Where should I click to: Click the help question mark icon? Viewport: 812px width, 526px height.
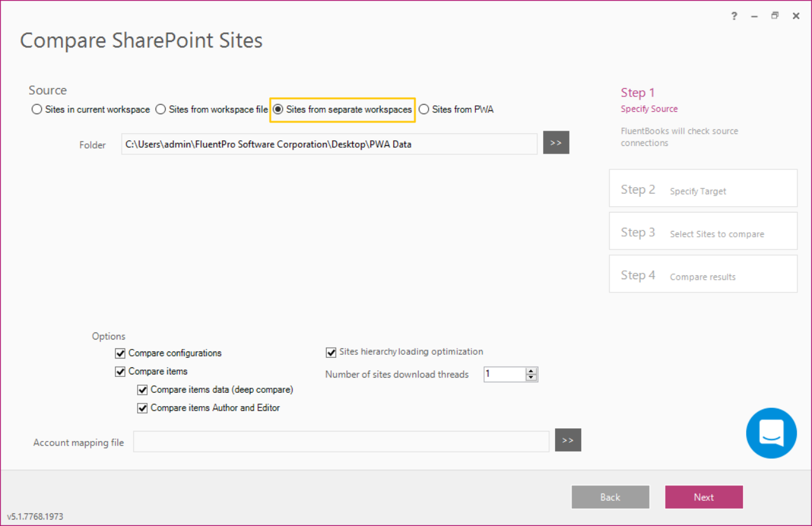pyautogui.click(x=734, y=16)
